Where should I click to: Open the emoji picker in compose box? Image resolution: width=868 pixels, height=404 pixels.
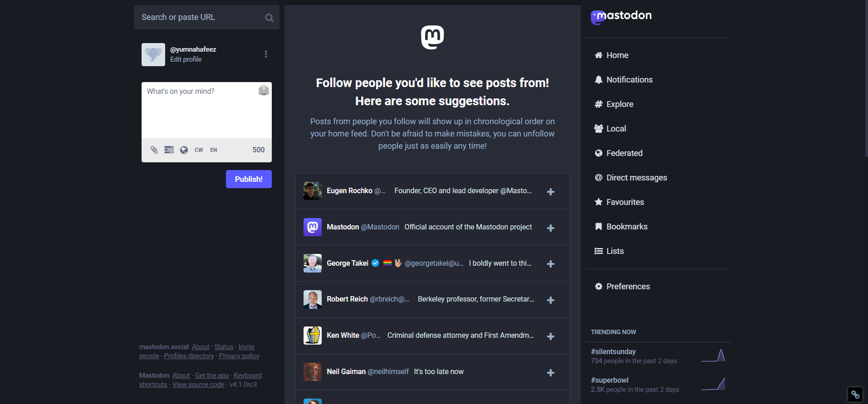pyautogui.click(x=264, y=91)
